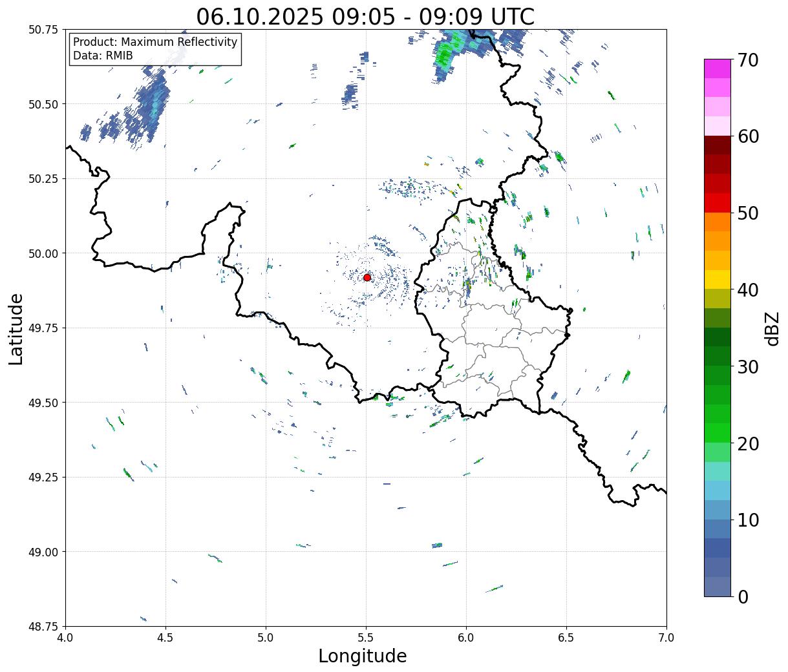Image resolution: width=788 pixels, height=672 pixels.
Task: Click latitude tick label 48.75
Action: (x=43, y=627)
